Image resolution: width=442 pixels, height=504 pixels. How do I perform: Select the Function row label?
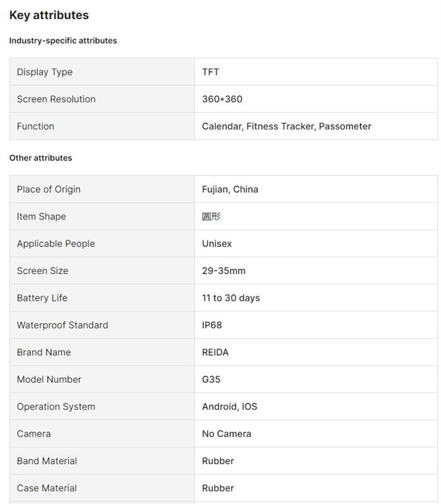click(x=35, y=126)
